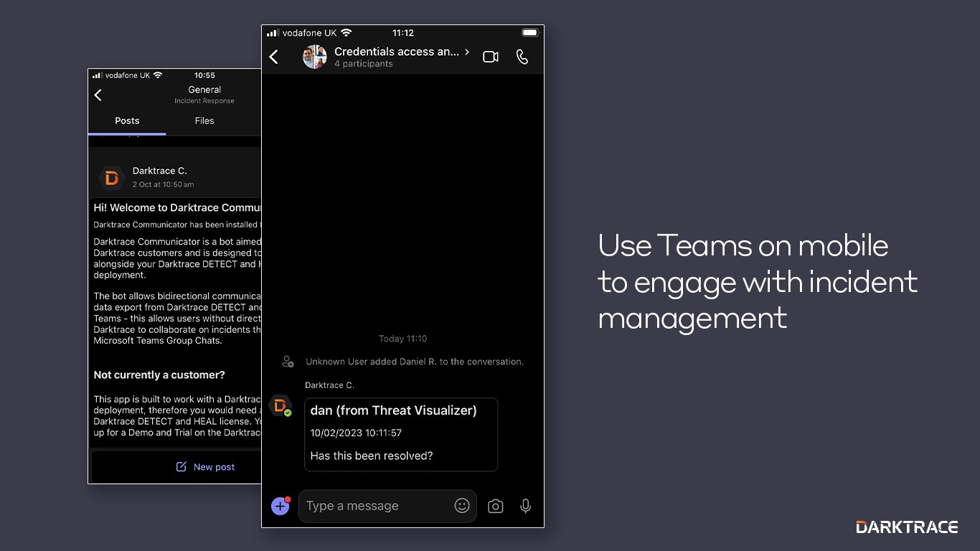This screenshot has width=980, height=551.
Task: Tap the Today 11:10 date label
Action: [x=402, y=339]
